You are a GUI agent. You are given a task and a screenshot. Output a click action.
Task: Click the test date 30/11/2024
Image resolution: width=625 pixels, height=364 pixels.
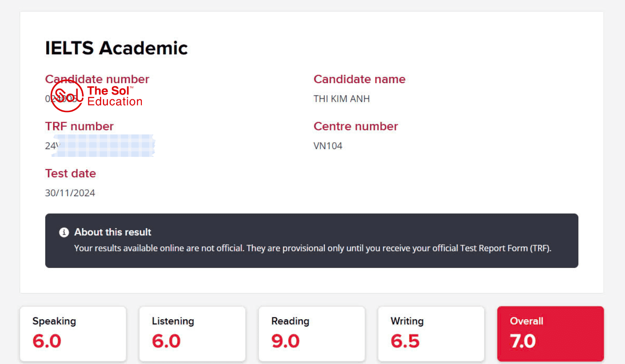(x=70, y=193)
